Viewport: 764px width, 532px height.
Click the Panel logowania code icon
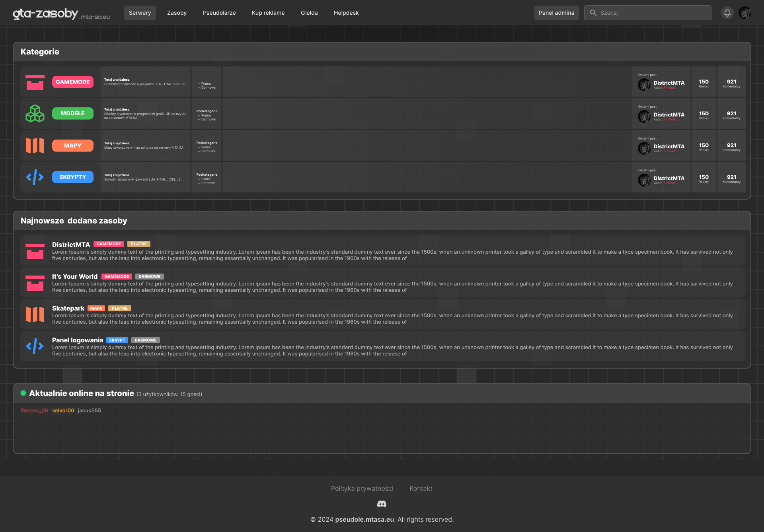tap(35, 346)
